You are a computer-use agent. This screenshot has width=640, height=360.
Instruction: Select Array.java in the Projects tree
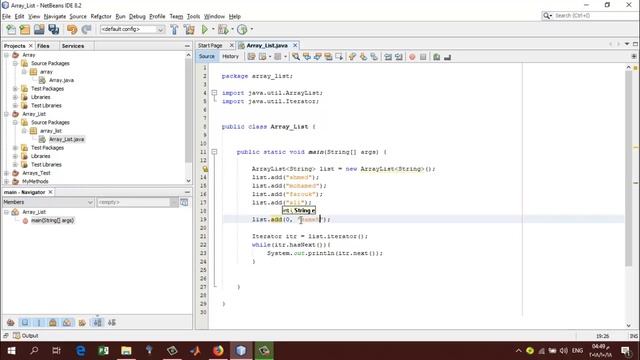[61, 80]
